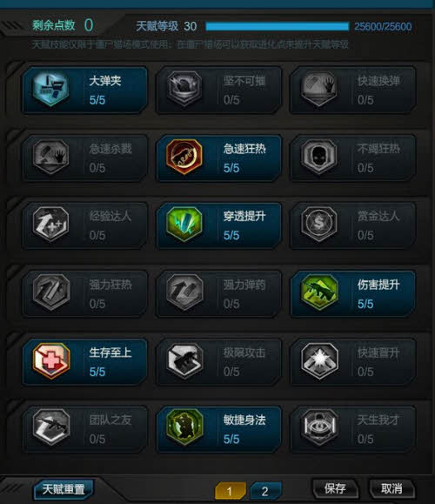
Task: Click the 取消 cancel button
Action: pos(391,488)
